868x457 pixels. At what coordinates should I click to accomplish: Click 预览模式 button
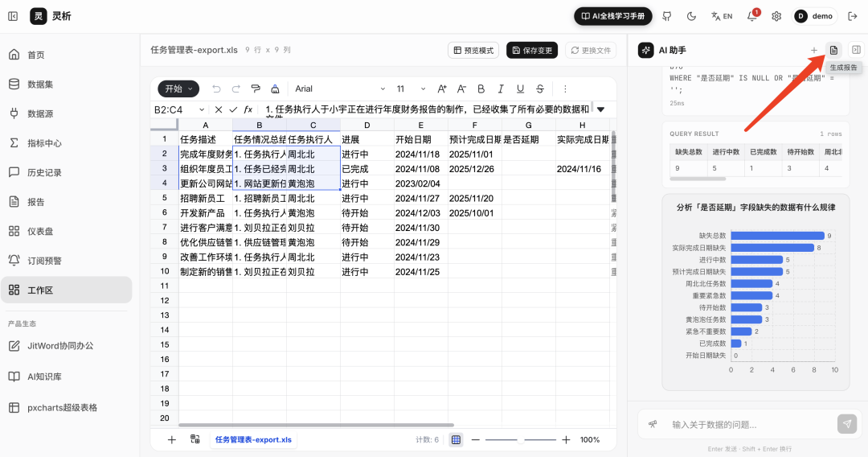(x=473, y=51)
